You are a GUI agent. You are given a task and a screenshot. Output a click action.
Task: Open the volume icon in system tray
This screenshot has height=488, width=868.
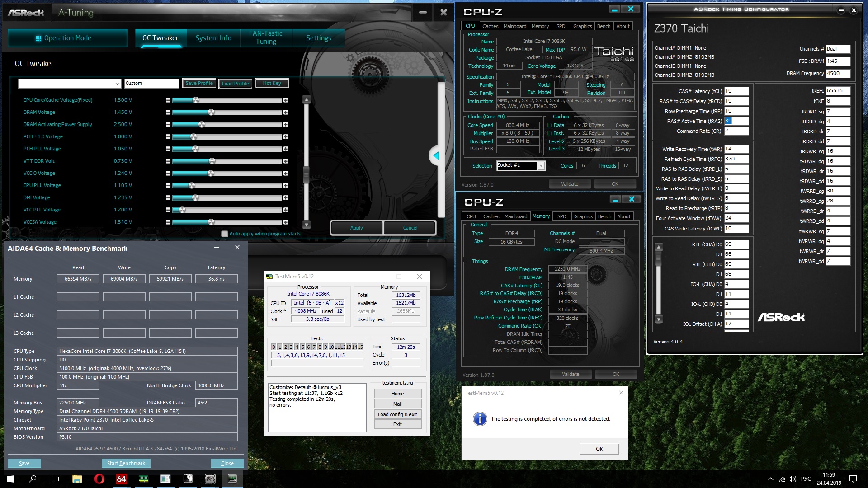point(792,479)
